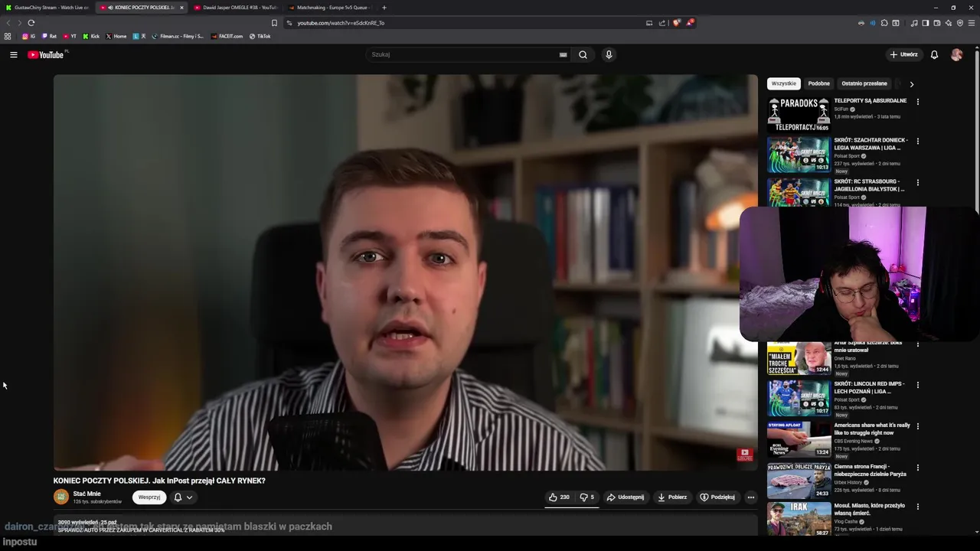Open menu for Ciemna strona Francji video
This screenshot has width=980, height=551.
[x=917, y=467]
